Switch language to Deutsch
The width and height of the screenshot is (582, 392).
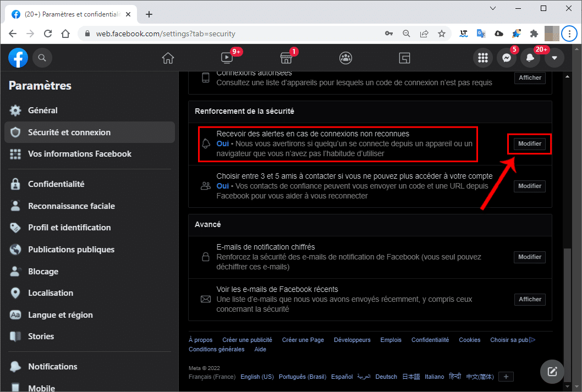pos(386,377)
